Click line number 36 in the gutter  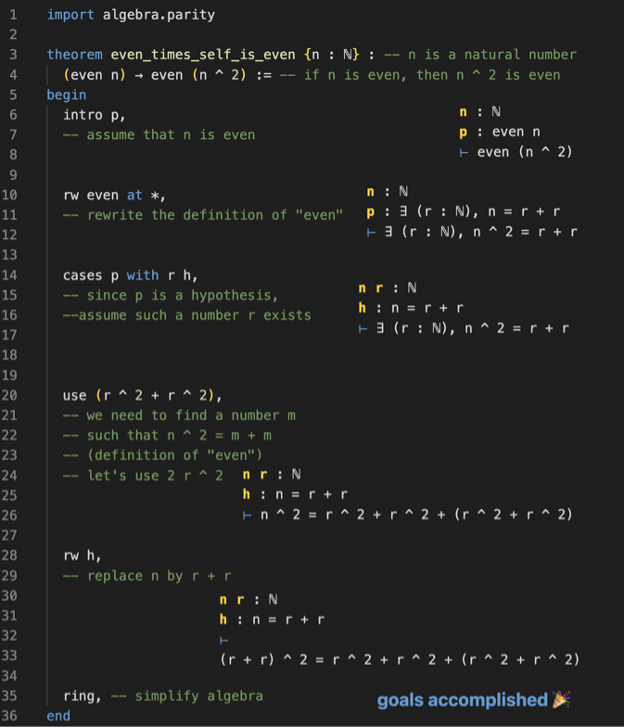tap(14, 716)
